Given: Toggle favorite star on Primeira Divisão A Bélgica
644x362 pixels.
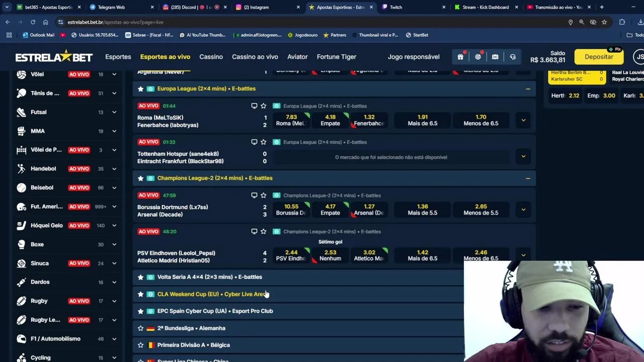Looking at the screenshot, I should point(140,345).
